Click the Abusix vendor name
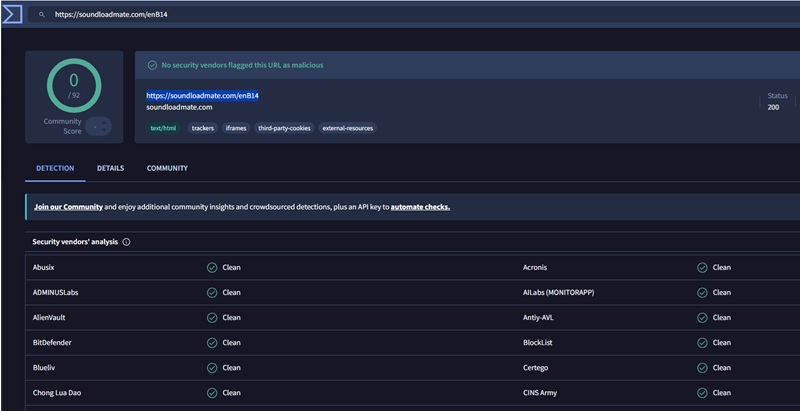800x411 pixels. coord(43,268)
